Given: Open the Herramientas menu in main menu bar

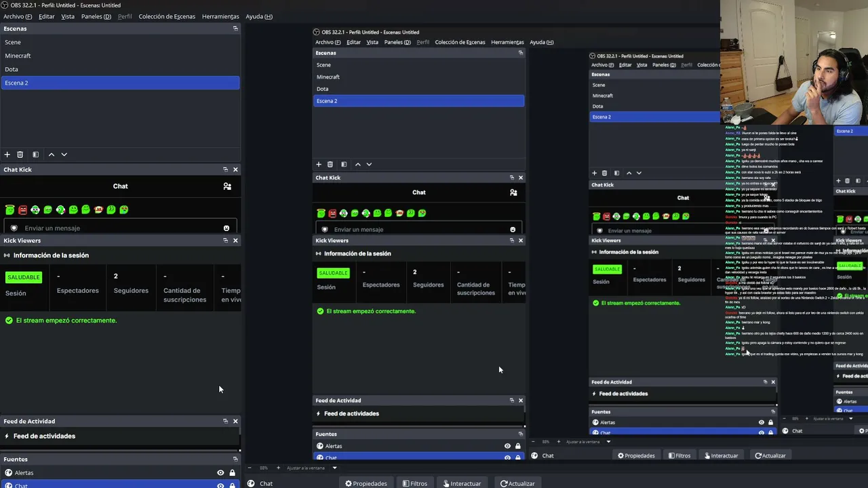Looking at the screenshot, I should point(220,16).
